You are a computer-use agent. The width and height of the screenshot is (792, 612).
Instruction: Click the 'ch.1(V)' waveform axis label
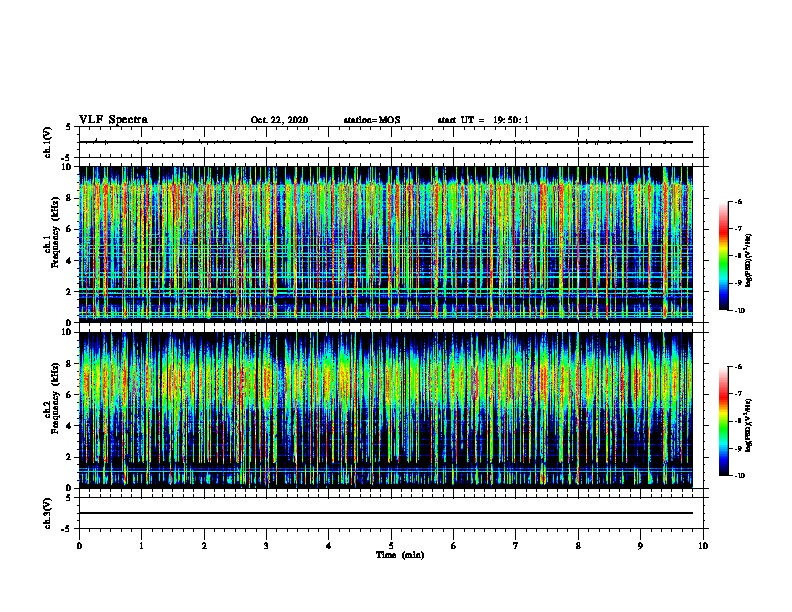(47, 142)
